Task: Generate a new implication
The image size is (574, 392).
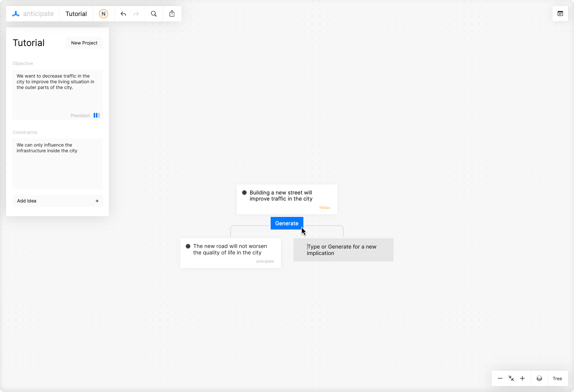Action: pos(287,223)
